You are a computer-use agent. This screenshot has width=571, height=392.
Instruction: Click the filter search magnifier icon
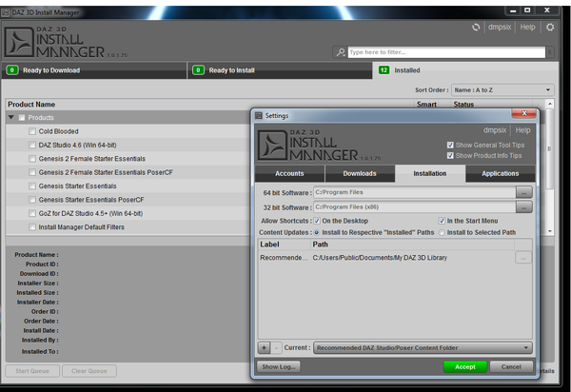341,52
